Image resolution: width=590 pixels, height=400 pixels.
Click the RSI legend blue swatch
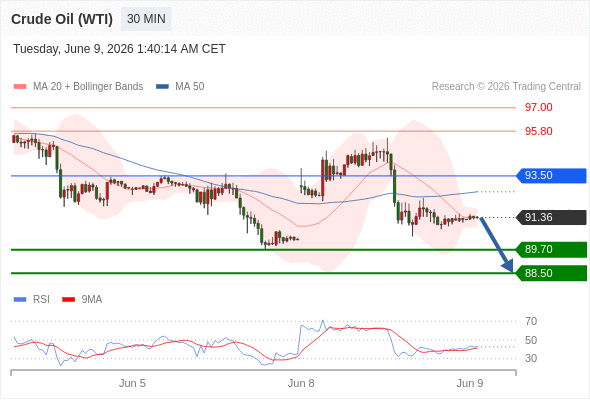point(20,300)
